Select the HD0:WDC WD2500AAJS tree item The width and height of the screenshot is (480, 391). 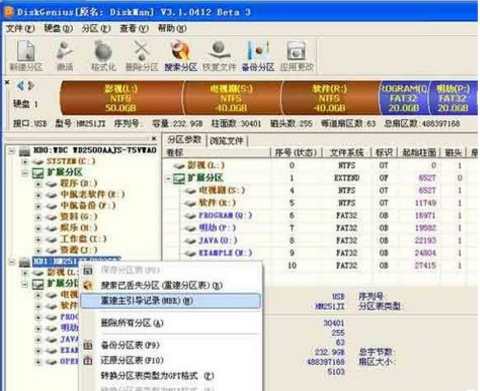94,151
